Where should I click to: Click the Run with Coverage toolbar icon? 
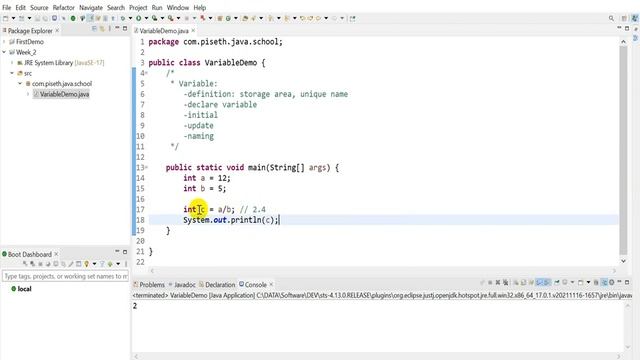pos(155,18)
